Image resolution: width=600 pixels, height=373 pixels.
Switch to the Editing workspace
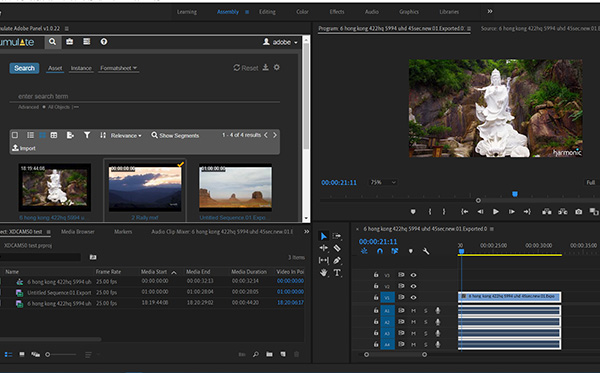coord(267,12)
